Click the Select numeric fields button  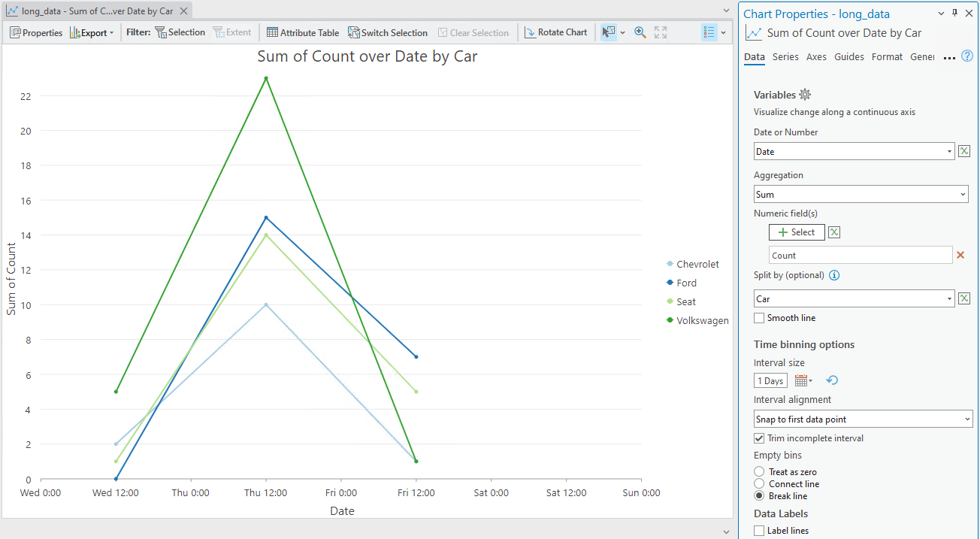coord(796,232)
